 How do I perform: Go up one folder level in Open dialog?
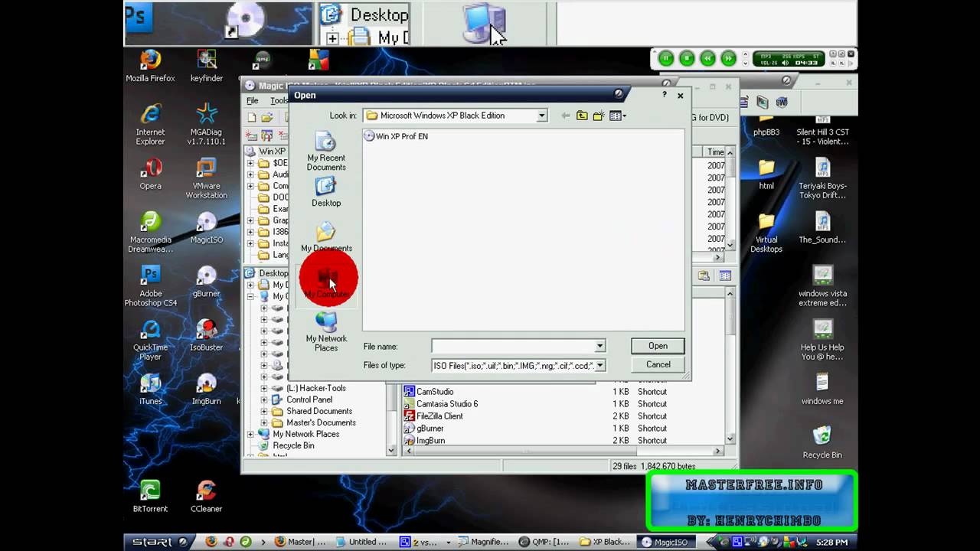[x=582, y=116]
